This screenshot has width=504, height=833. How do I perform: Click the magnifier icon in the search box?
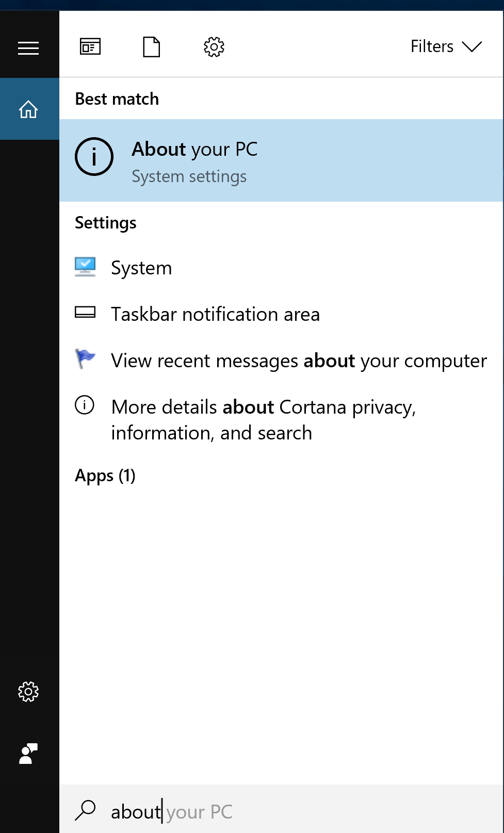click(86, 810)
